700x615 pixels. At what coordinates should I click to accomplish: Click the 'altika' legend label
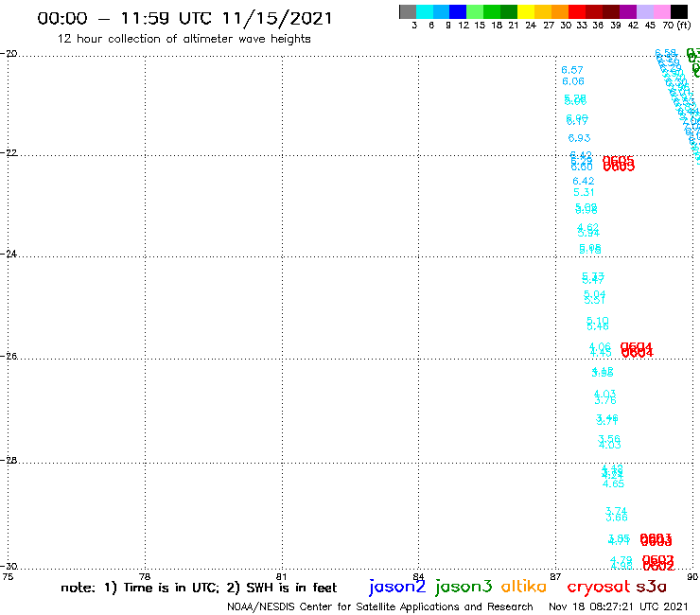[524, 586]
